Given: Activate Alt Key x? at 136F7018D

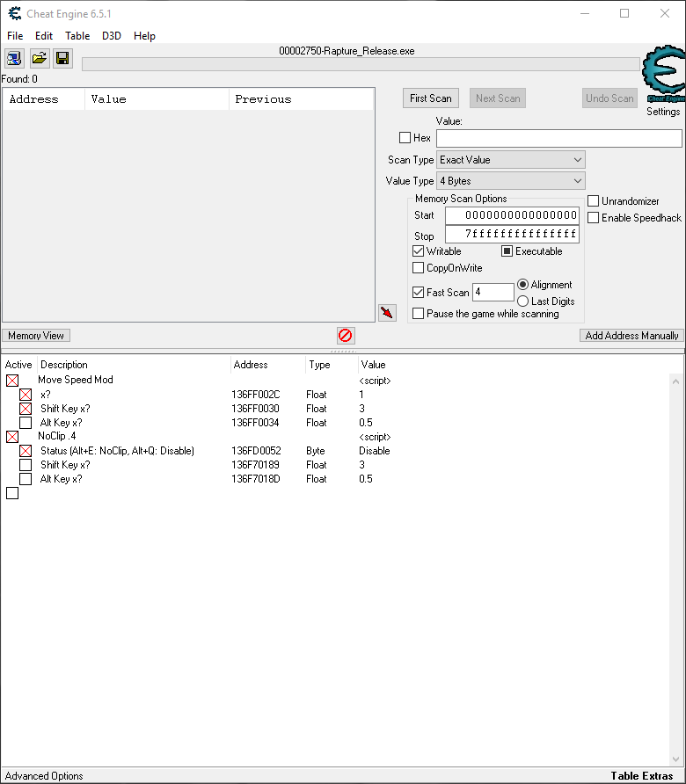Looking at the screenshot, I should coord(26,478).
